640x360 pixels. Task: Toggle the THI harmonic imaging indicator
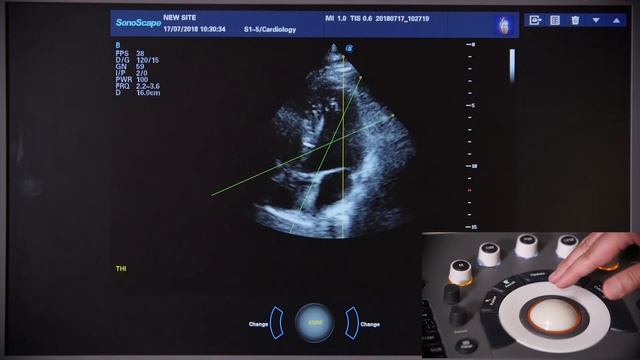pyautogui.click(x=121, y=269)
